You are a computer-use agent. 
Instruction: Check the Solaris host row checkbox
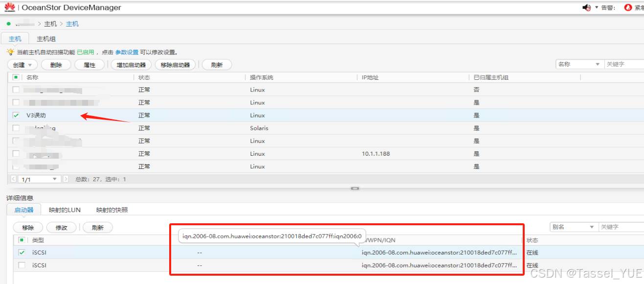point(16,128)
